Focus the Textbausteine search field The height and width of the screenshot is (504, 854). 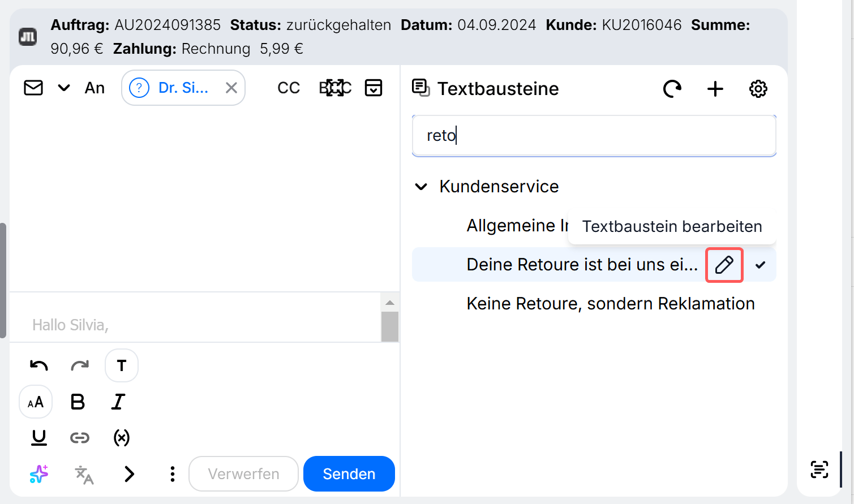[594, 136]
